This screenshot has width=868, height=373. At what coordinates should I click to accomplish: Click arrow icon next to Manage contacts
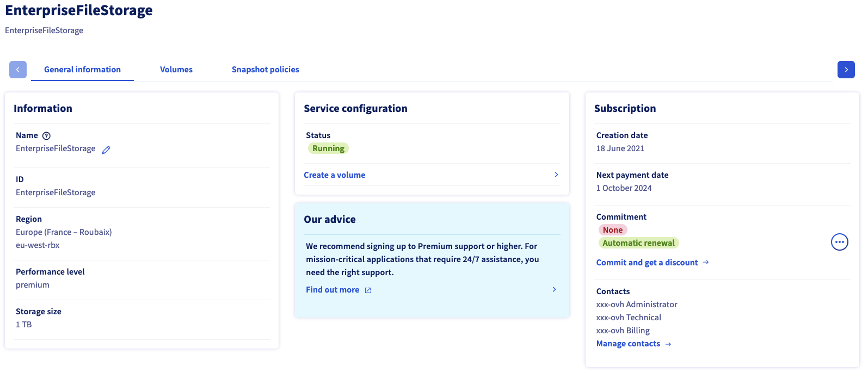pyautogui.click(x=668, y=344)
